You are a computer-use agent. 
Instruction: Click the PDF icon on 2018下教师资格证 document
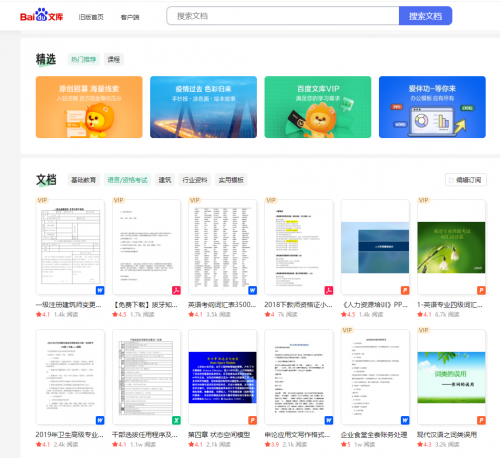[x=329, y=290]
